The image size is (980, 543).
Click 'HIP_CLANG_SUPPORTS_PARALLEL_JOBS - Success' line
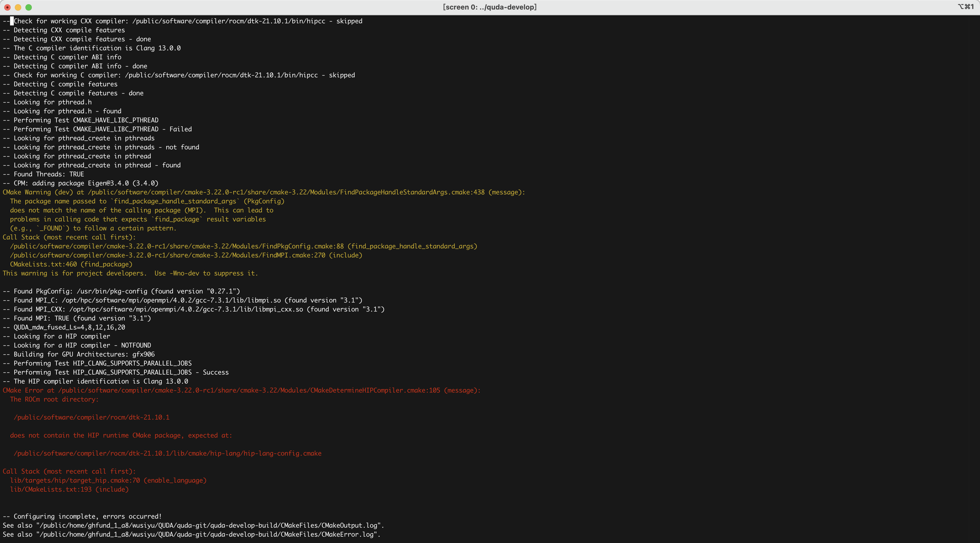(x=116, y=372)
